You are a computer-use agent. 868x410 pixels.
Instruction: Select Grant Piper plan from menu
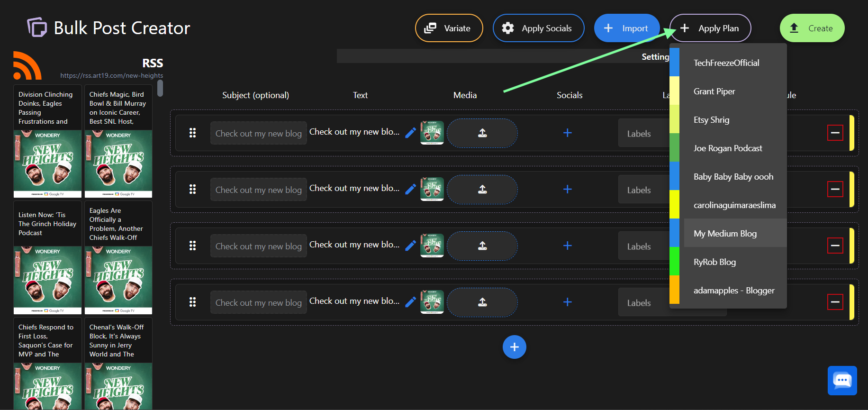(x=728, y=91)
